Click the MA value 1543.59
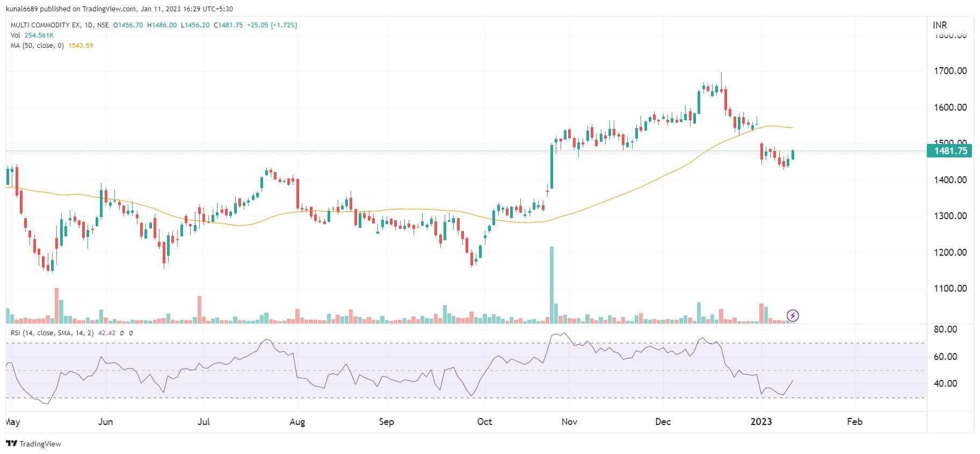The image size is (980, 454). (81, 46)
